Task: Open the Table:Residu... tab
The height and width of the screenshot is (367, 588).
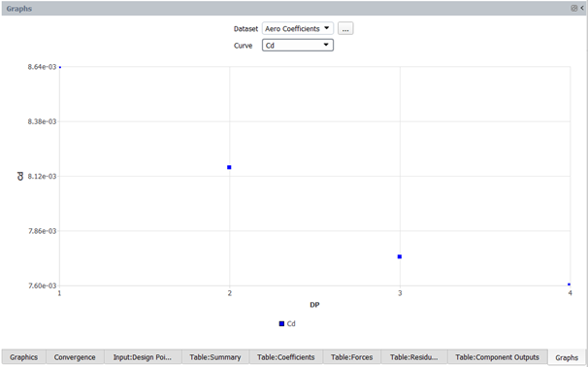Action: [414, 357]
